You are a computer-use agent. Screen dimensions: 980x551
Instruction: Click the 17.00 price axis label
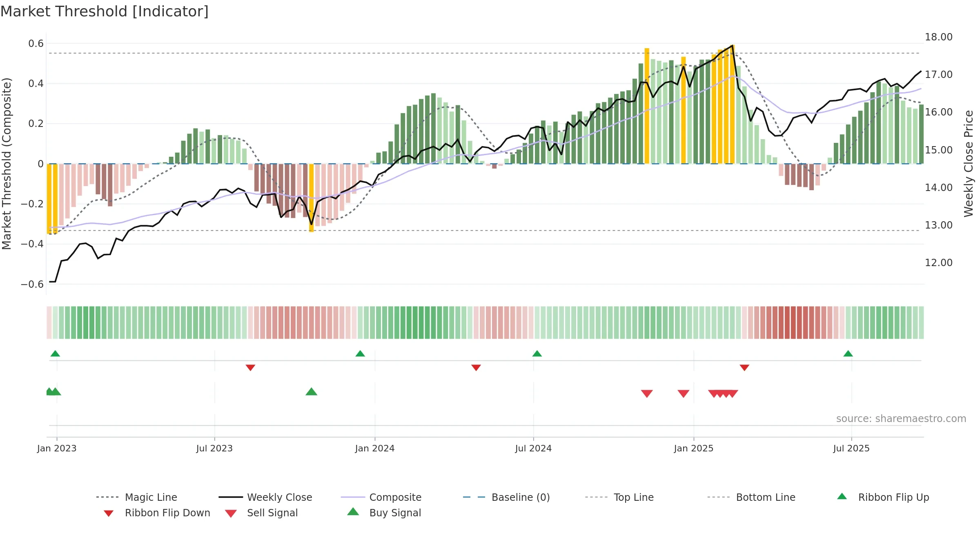pyautogui.click(x=939, y=75)
